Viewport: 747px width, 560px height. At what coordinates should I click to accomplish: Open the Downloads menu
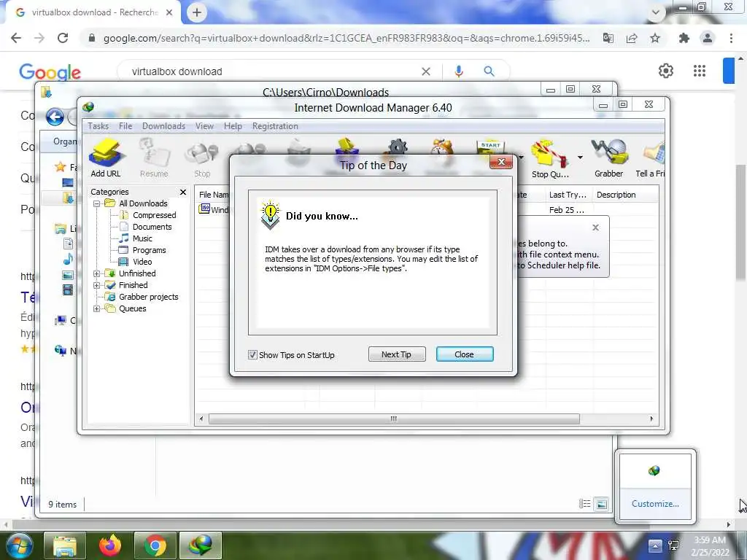[x=163, y=126]
